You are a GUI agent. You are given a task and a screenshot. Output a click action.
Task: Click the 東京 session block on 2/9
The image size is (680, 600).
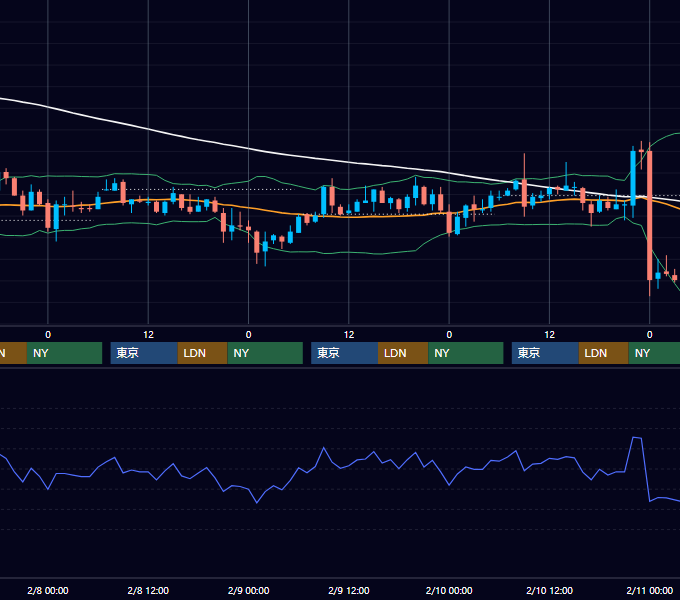coord(344,353)
